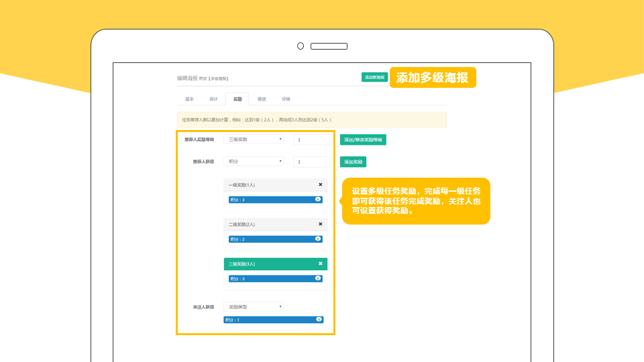Click the 添加新海报 button

click(x=374, y=77)
